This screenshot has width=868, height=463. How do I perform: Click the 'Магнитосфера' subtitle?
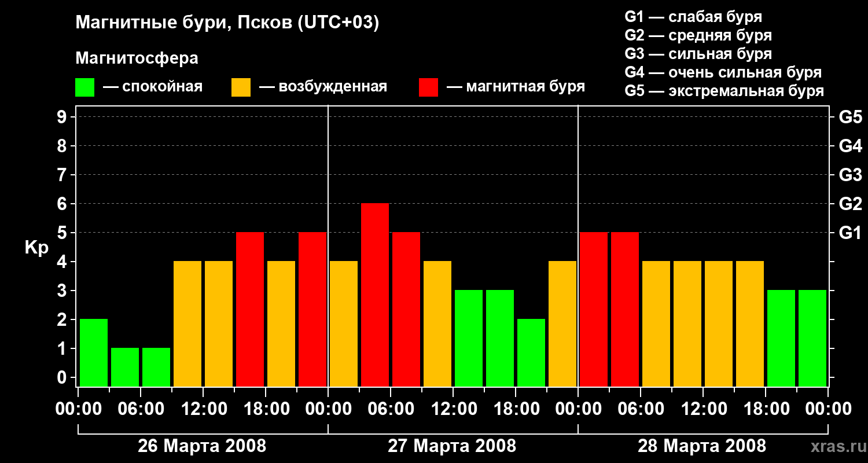[137, 58]
